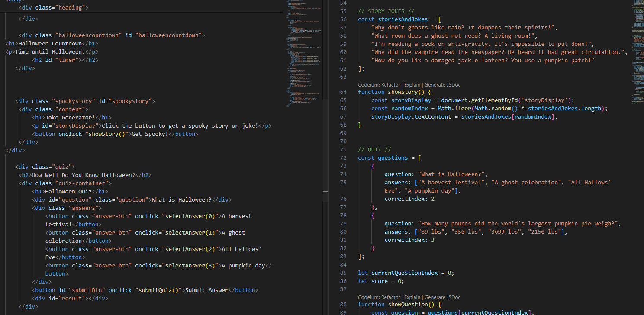Image resolution: width=644 pixels, height=315 pixels.
Task: Click the 'correctIndex: 3' line
Action: [409, 240]
